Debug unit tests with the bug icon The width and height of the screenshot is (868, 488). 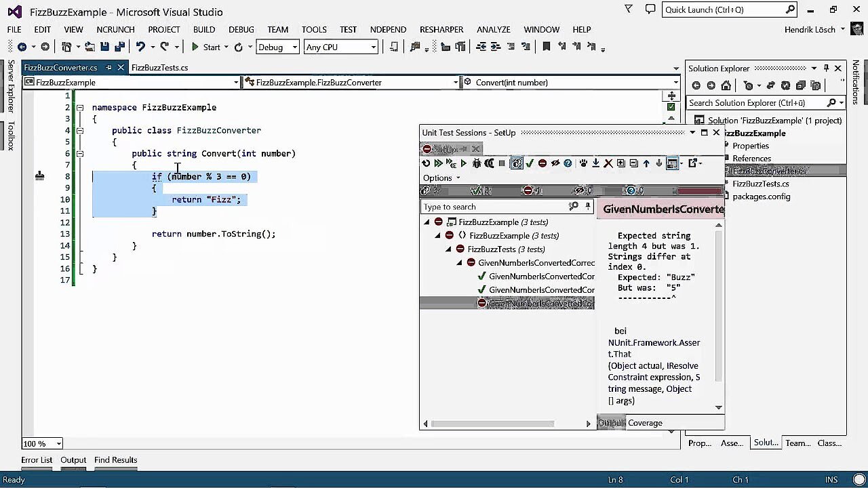point(477,163)
